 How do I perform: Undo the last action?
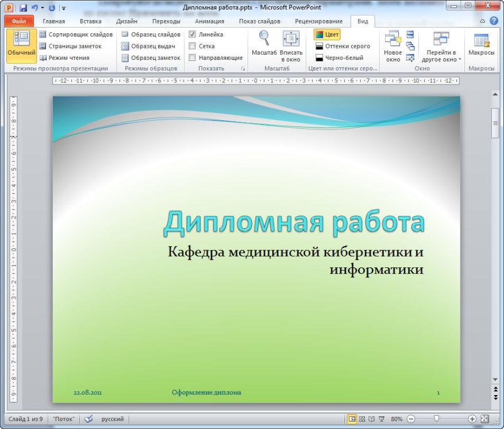pos(34,7)
